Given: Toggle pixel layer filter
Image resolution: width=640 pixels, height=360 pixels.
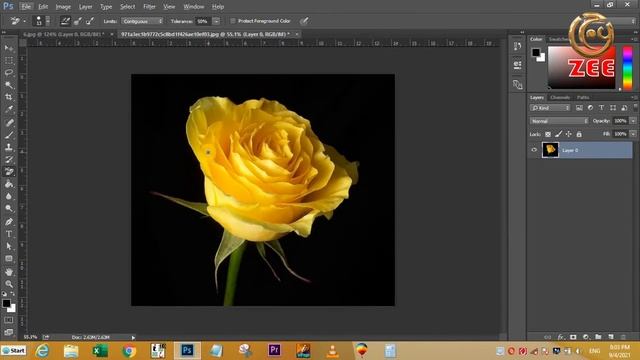Looking at the screenshot, I should [579, 108].
